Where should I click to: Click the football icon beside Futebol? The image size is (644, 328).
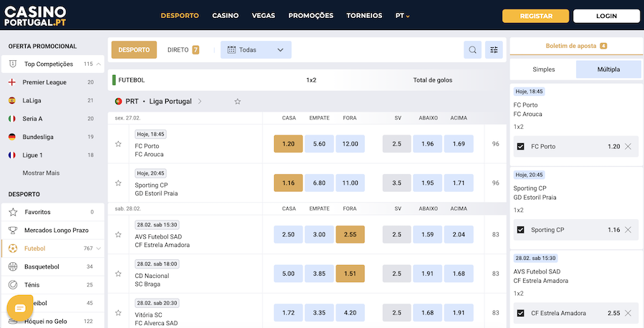(x=13, y=249)
